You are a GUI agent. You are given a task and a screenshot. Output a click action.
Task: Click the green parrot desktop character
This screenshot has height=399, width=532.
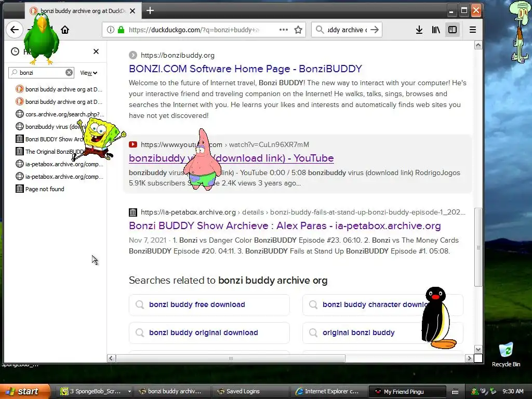point(42,39)
